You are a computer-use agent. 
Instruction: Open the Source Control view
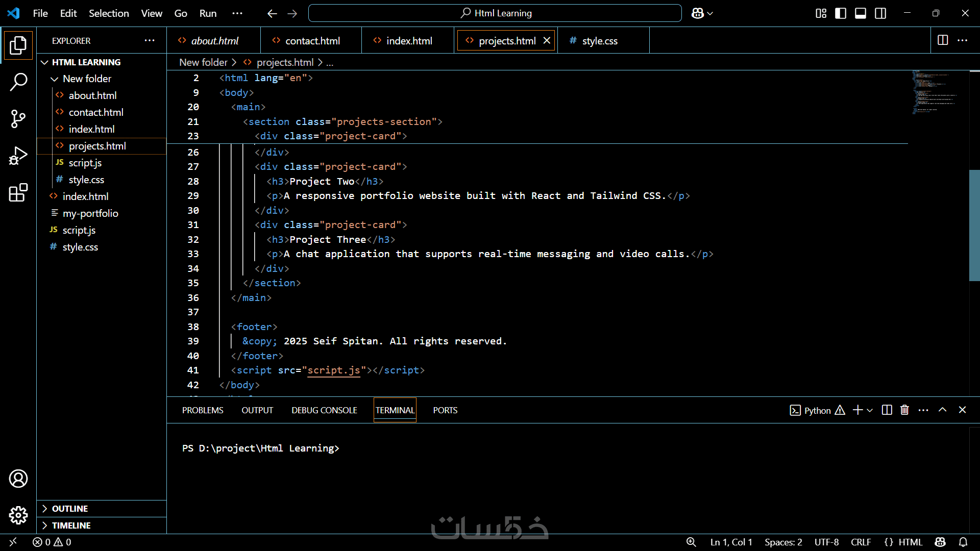(18, 119)
